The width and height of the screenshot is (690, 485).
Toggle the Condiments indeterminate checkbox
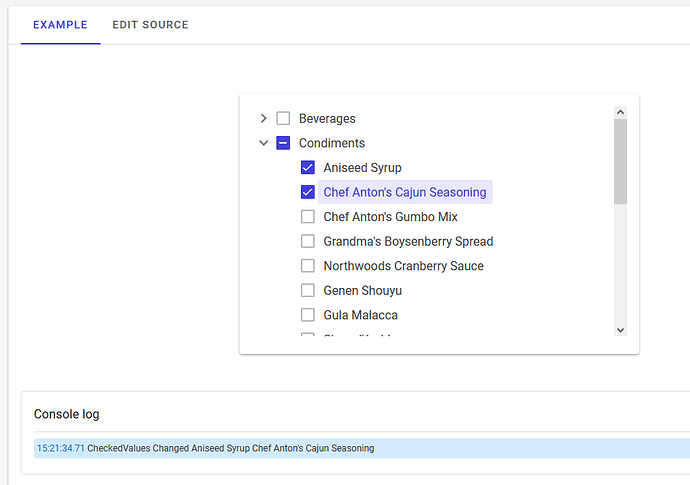point(283,143)
